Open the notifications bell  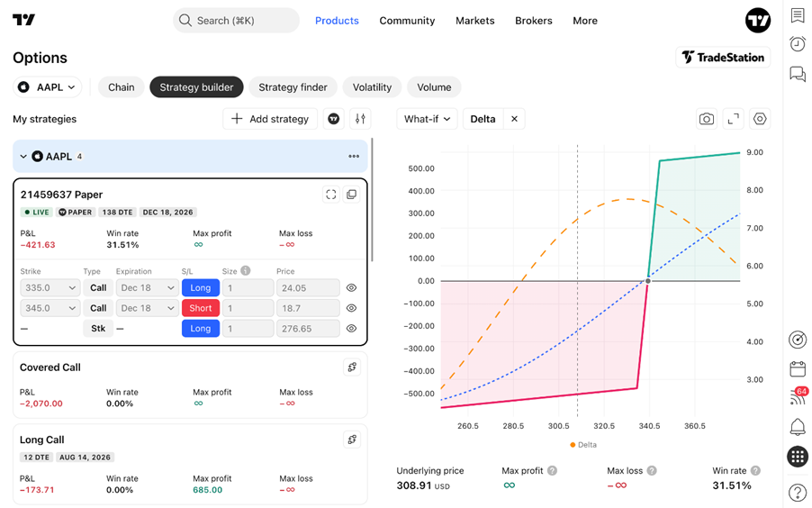pos(798,427)
